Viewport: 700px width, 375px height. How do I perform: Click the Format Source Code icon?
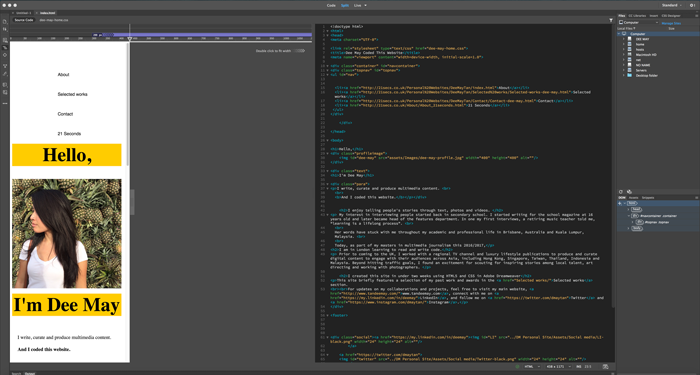[5, 74]
